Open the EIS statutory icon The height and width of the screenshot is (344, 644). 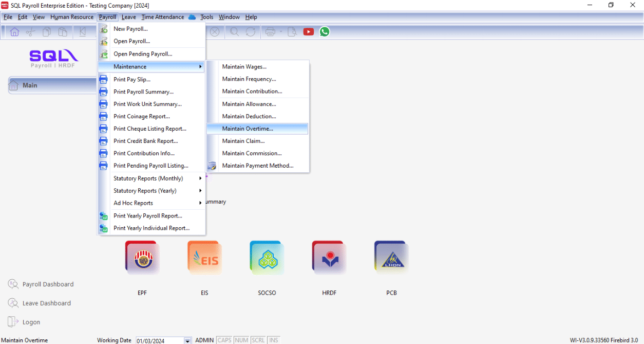(204, 258)
